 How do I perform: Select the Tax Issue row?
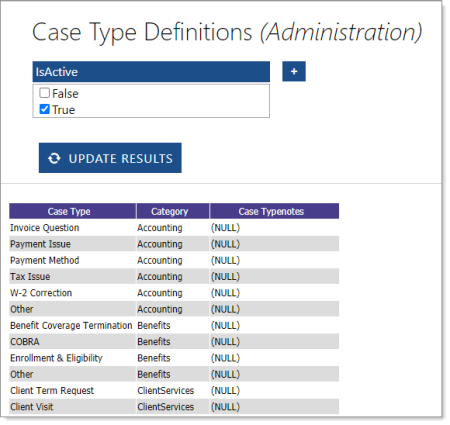[x=174, y=276]
